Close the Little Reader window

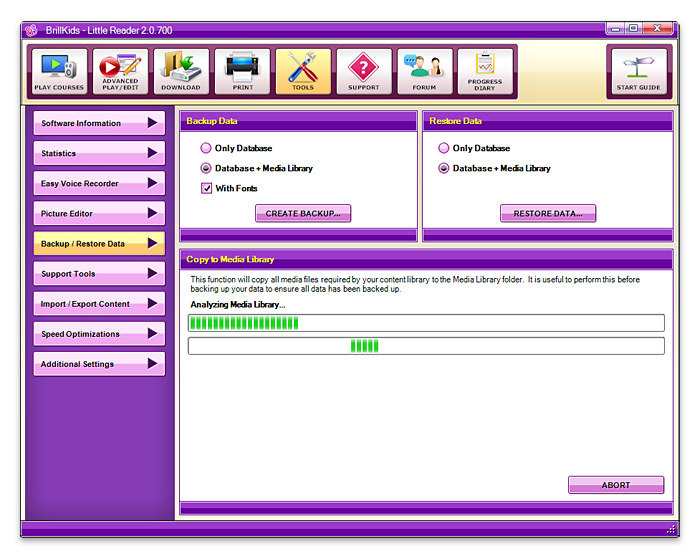click(x=657, y=29)
